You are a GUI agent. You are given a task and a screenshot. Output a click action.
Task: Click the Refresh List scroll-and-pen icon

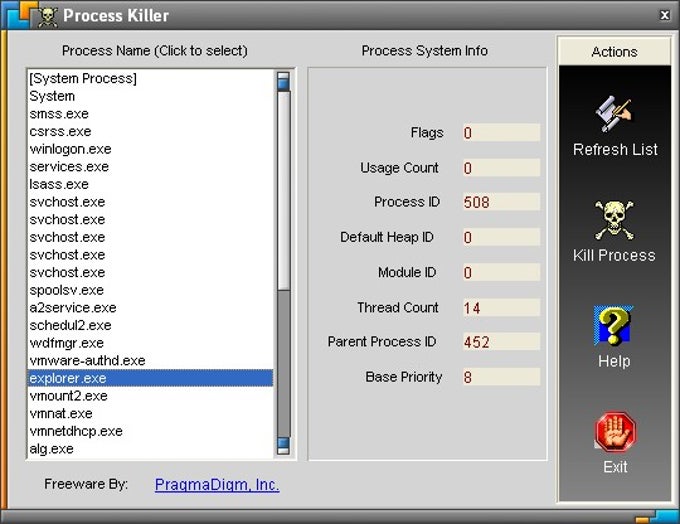click(x=614, y=114)
